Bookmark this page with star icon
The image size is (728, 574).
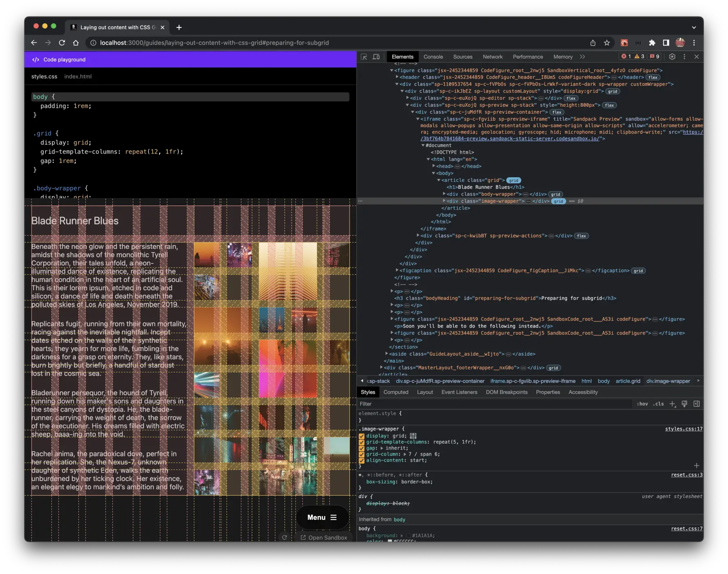pyautogui.click(x=607, y=42)
